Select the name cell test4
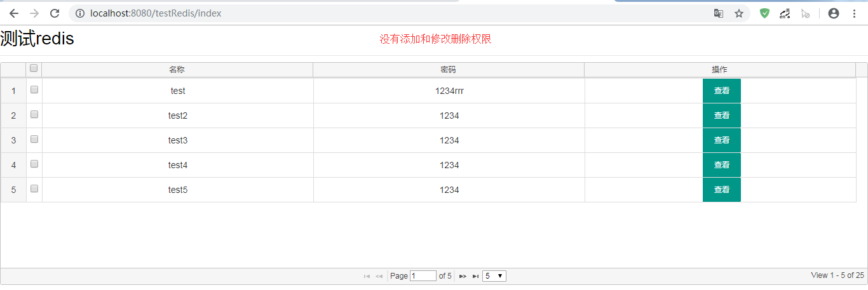The width and height of the screenshot is (868, 290). pyautogui.click(x=178, y=165)
